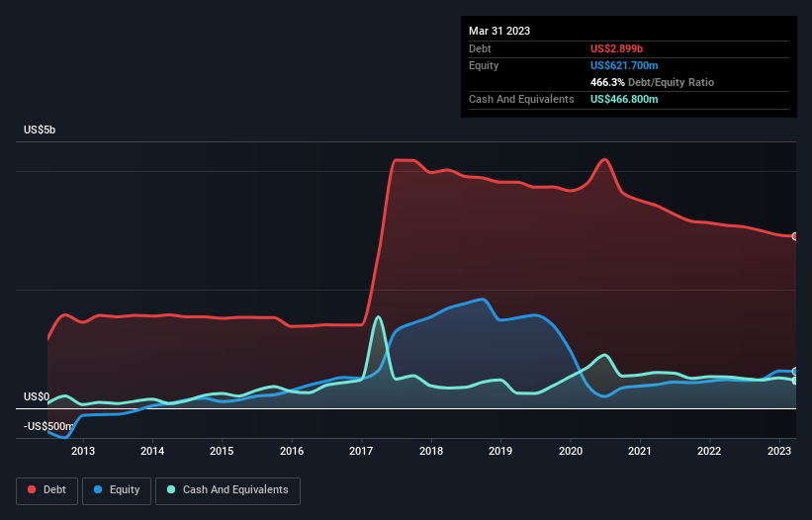The width and height of the screenshot is (812, 520).
Task: Click the 2018 x-axis label
Action: [431, 451]
